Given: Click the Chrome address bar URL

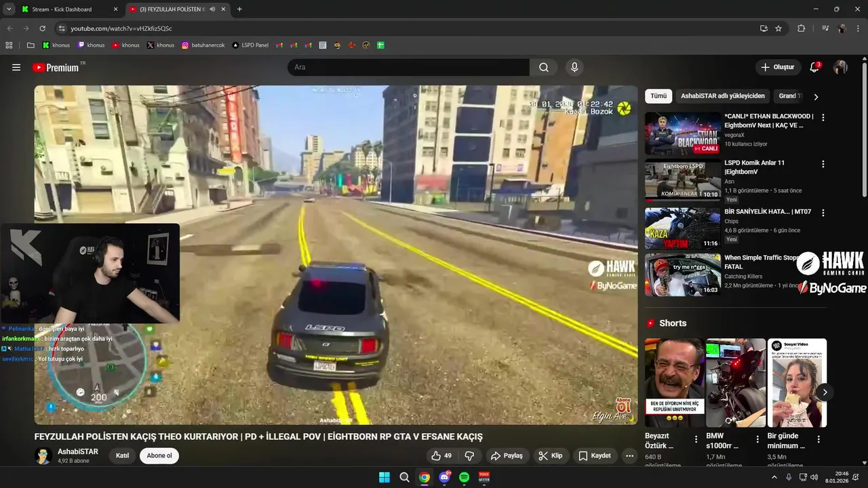Looking at the screenshot, I should coord(121,28).
